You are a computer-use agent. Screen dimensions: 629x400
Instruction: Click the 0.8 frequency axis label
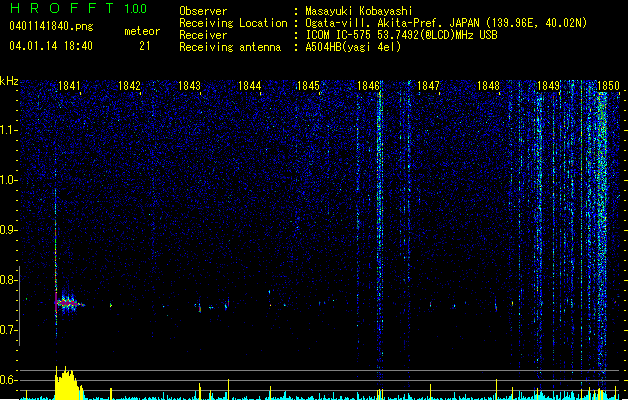9,280
